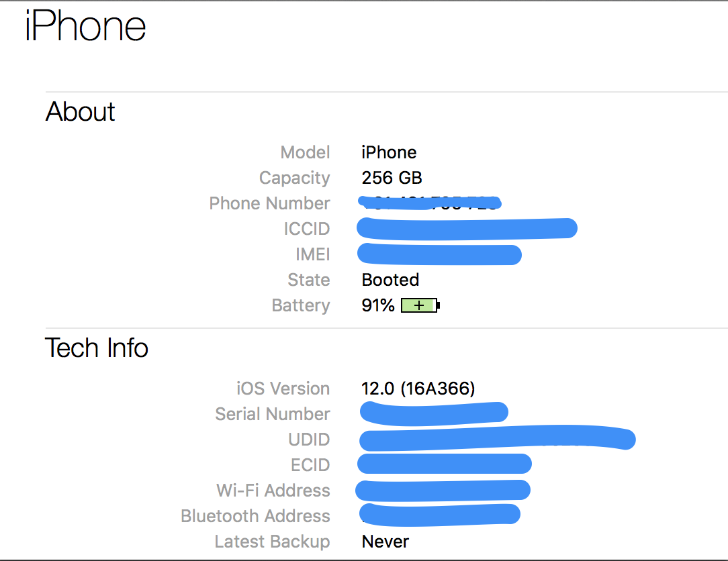Click the Never value for Latest Backup
Viewport: 728px width, 561px height.
(x=385, y=542)
